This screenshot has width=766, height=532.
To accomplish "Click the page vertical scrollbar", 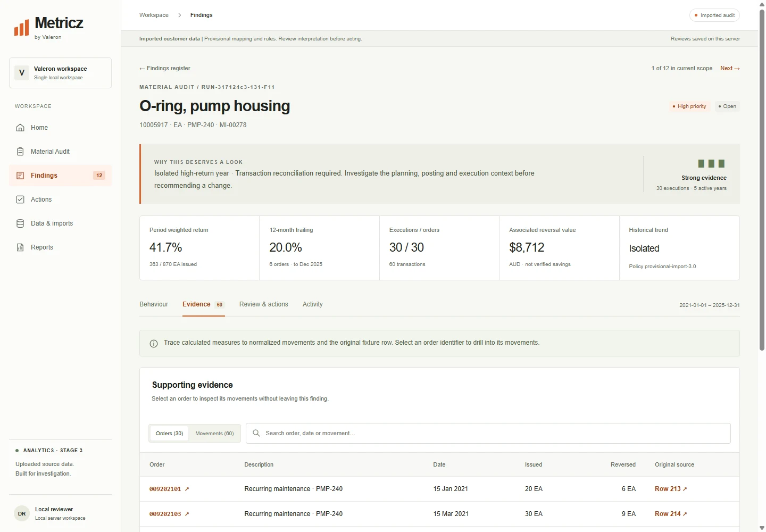I will (762, 180).
